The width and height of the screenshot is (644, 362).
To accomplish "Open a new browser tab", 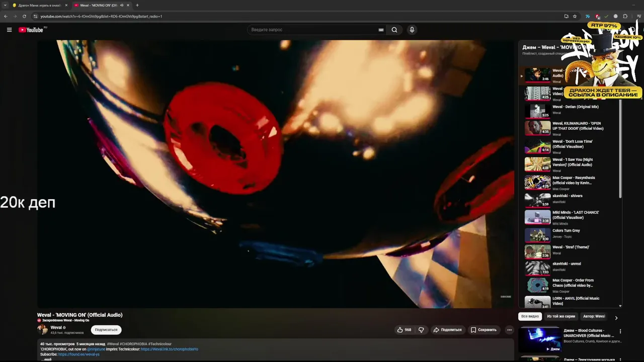I will [137, 5].
